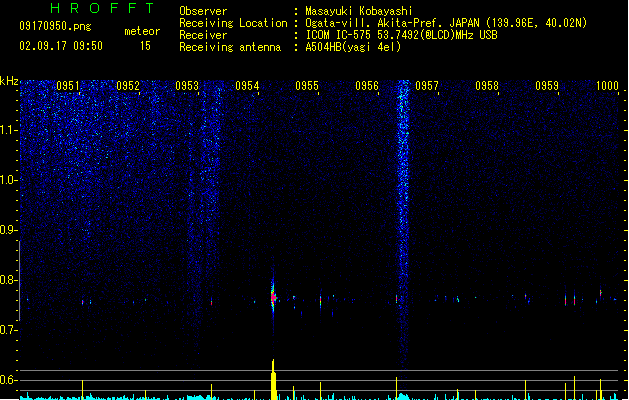Click the 0.6 frequency axis label
The width and height of the screenshot is (629, 400).
pos(8,380)
